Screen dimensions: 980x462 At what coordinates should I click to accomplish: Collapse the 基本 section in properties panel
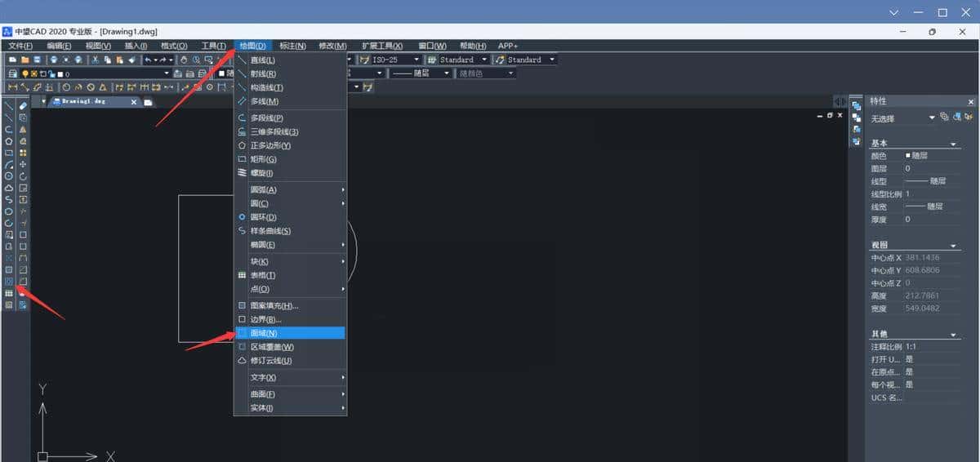(952, 144)
